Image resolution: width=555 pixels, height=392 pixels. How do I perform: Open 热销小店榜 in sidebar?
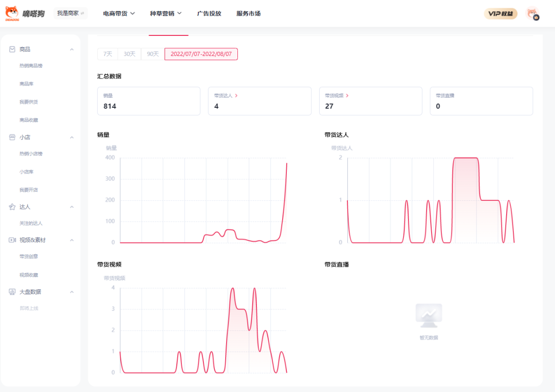coord(31,154)
